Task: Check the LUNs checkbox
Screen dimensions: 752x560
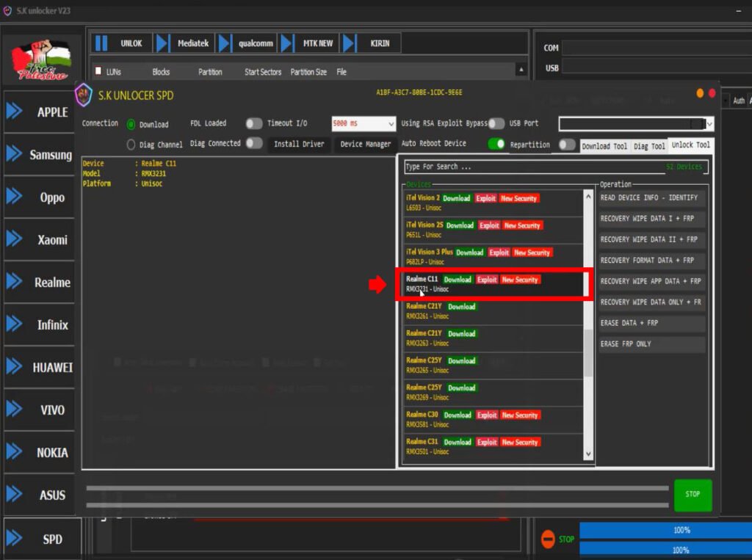Action: 98,71
